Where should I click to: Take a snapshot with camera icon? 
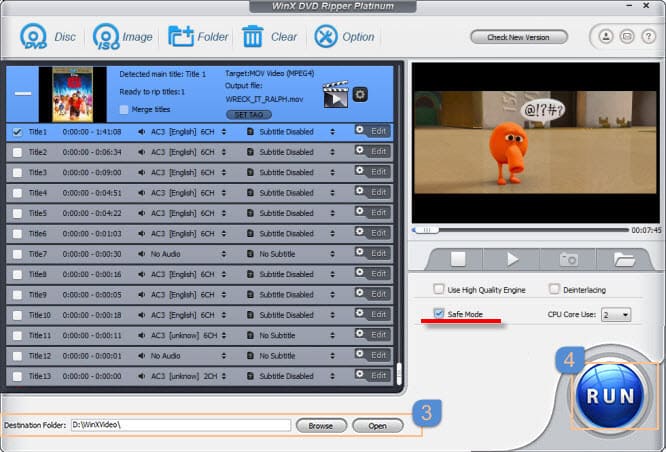coord(568,259)
